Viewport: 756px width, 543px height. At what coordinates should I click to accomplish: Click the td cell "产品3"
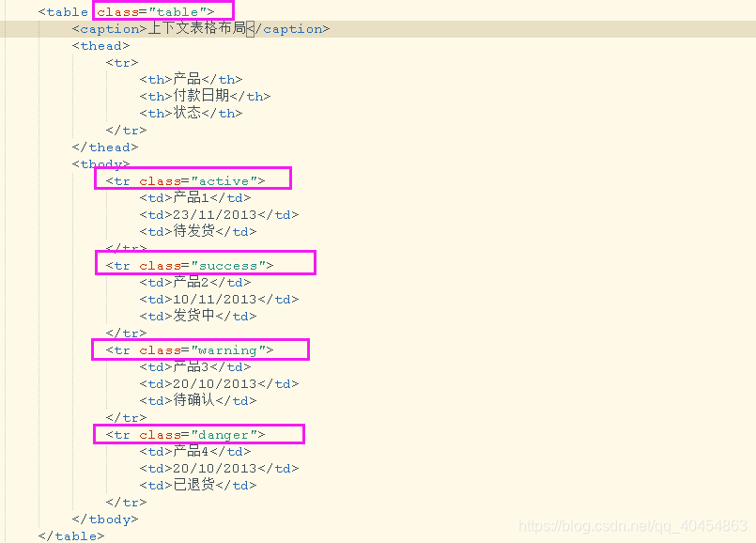click(195, 367)
